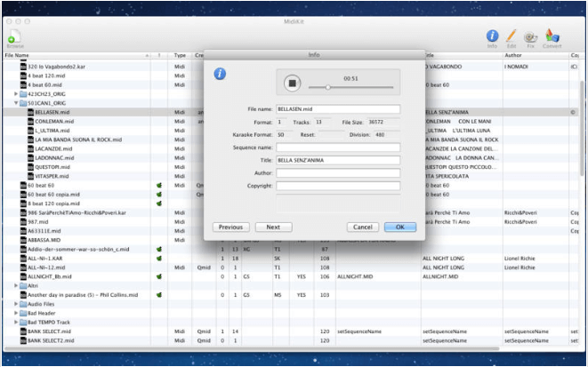Click the Fix toolbar icon
This screenshot has width=588, height=367.
[x=530, y=39]
